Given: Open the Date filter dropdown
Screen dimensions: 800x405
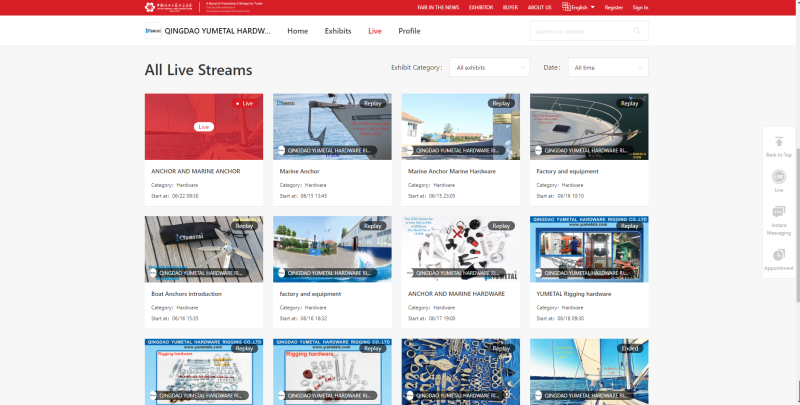Looking at the screenshot, I should click(608, 67).
